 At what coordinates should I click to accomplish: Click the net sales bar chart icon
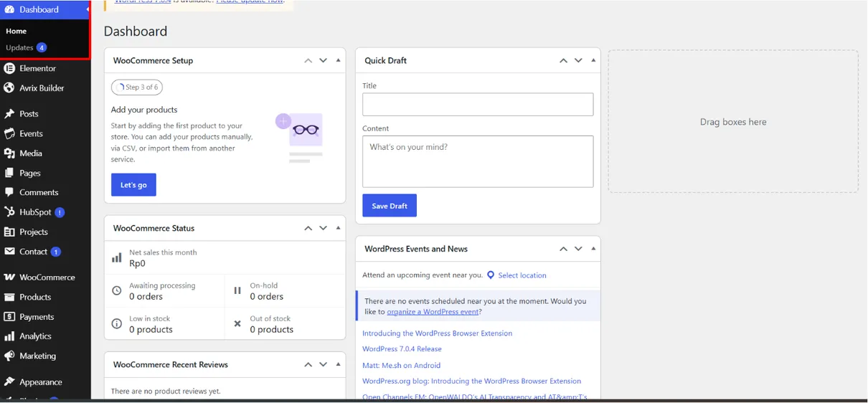coord(117,258)
